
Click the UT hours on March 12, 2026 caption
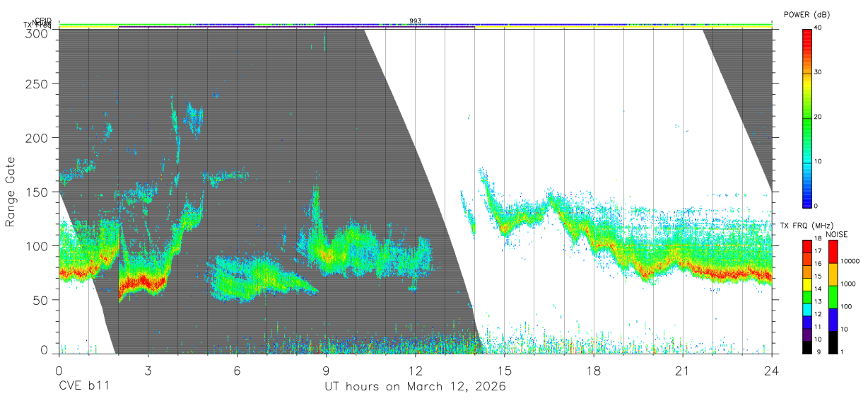click(415, 386)
